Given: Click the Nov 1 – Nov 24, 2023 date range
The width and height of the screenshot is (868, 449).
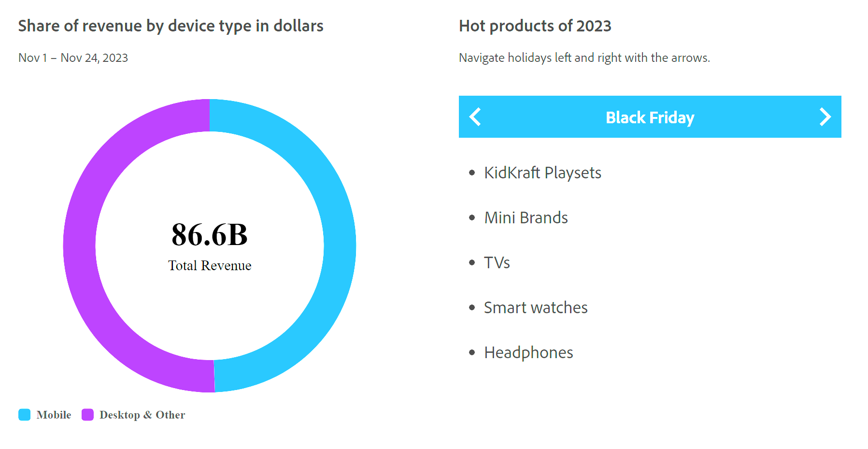Looking at the screenshot, I should [73, 58].
